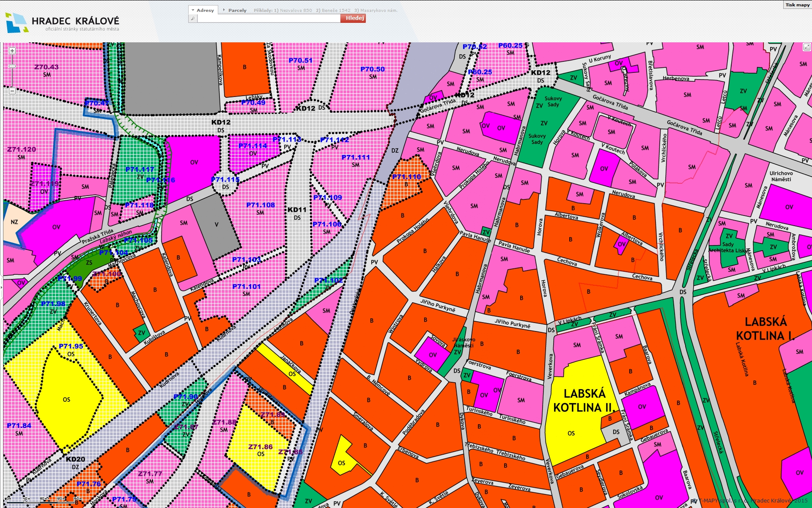Focus the address search input field
Image resolution: width=812 pixels, height=508 pixels.
click(x=269, y=18)
